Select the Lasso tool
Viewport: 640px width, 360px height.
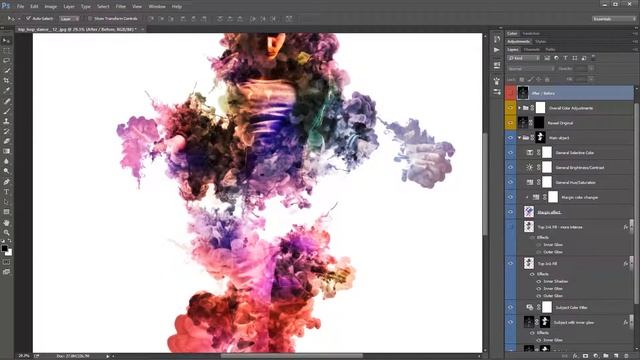click(6, 60)
